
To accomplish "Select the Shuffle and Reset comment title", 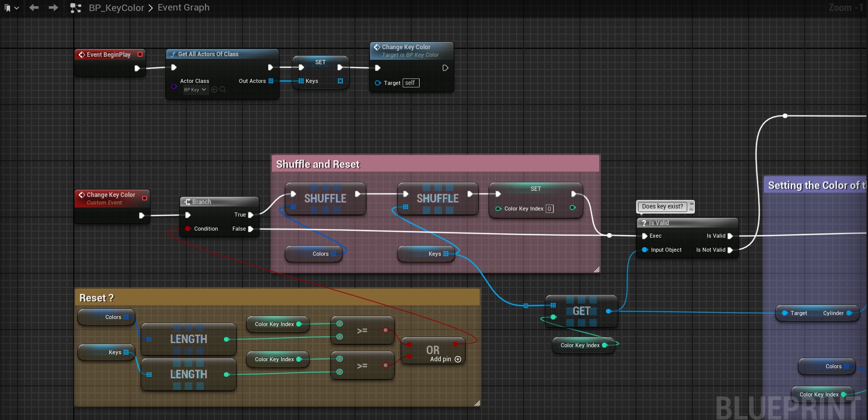I will point(318,164).
